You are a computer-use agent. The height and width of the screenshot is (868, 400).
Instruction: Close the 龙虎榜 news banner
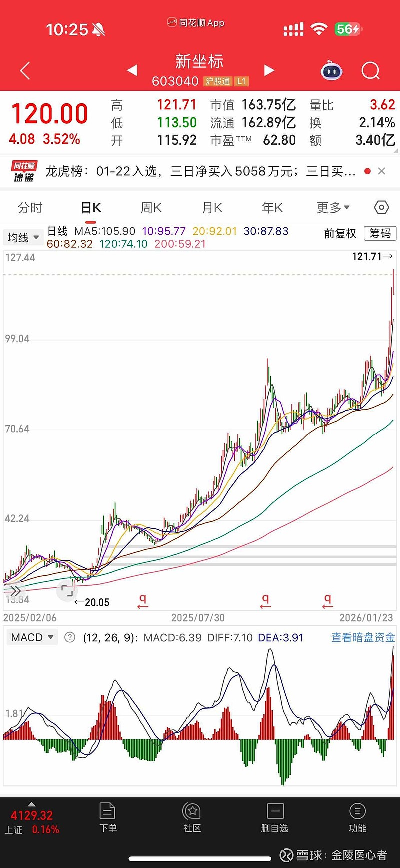tap(382, 171)
